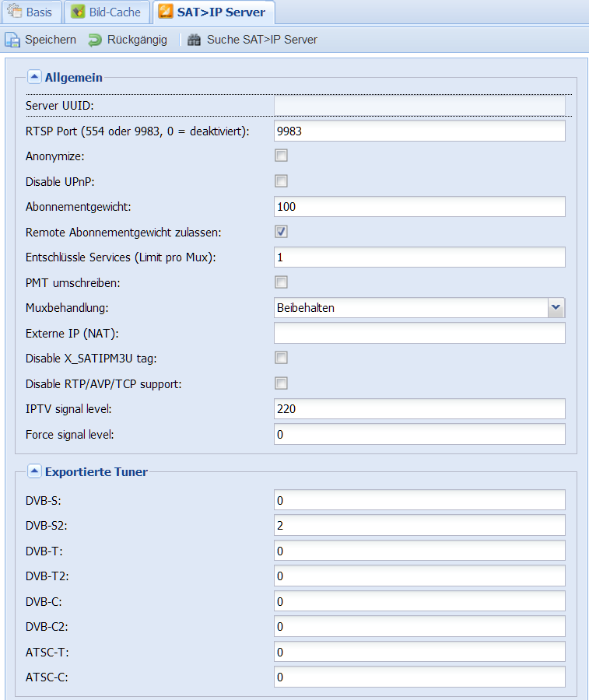This screenshot has width=589, height=700.
Task: Click the Bild-Cache tab icon
Action: (x=78, y=12)
